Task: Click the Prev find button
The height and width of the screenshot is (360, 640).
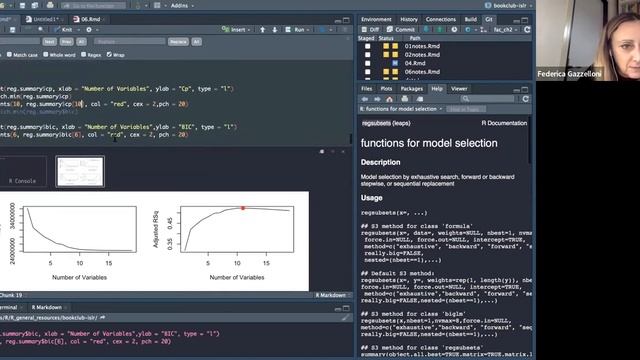Action: pyautogui.click(x=67, y=42)
